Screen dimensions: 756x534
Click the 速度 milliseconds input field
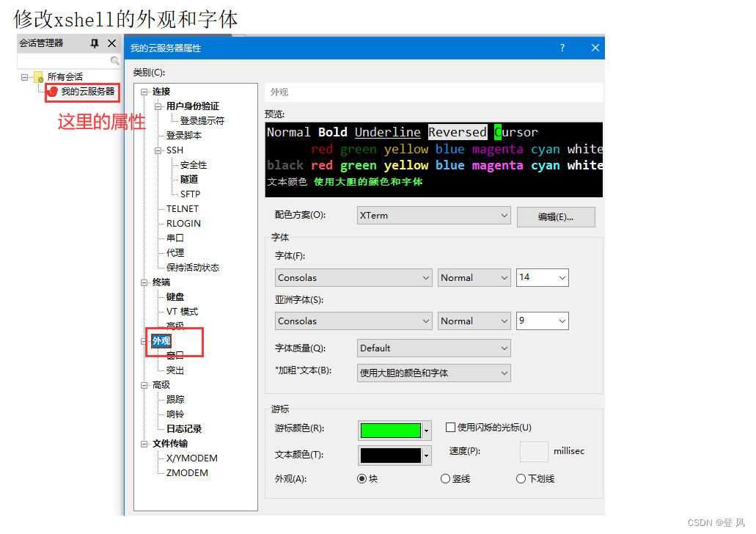(x=534, y=452)
